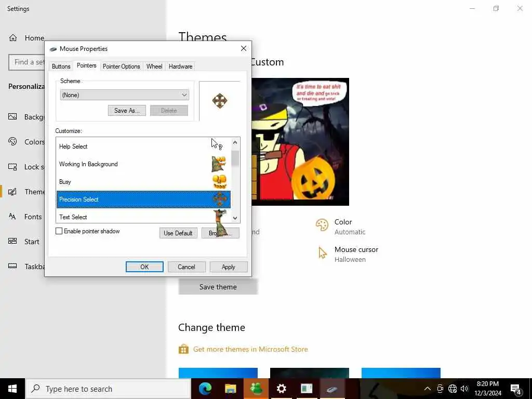Screen dimensions: 532x399
Task: Click Cancel in Mouse Properties
Action: point(187,267)
